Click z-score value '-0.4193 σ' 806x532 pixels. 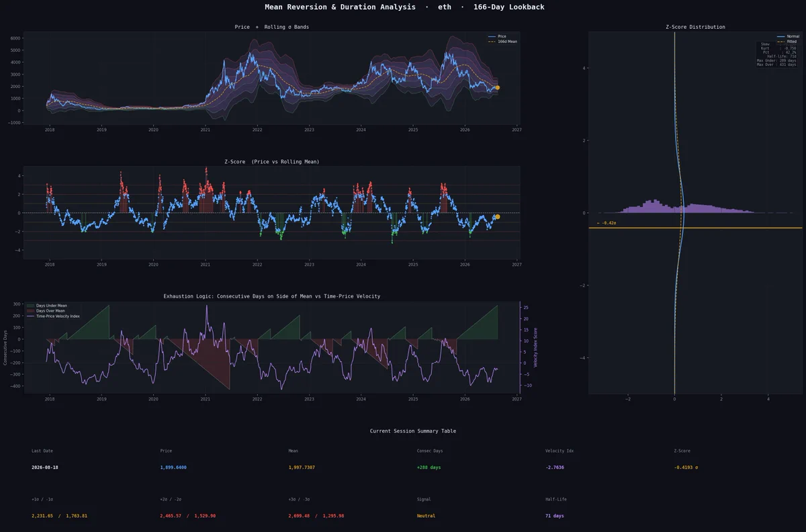coord(686,467)
